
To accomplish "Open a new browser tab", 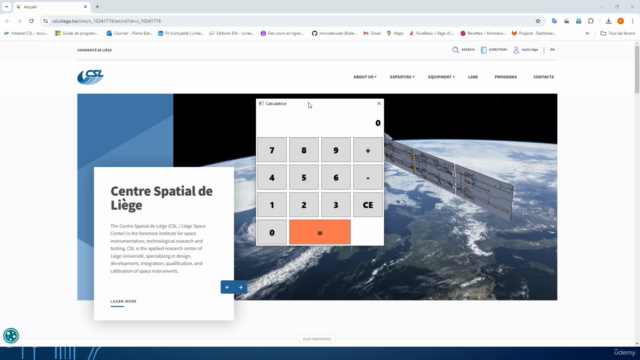I will coord(97,7).
